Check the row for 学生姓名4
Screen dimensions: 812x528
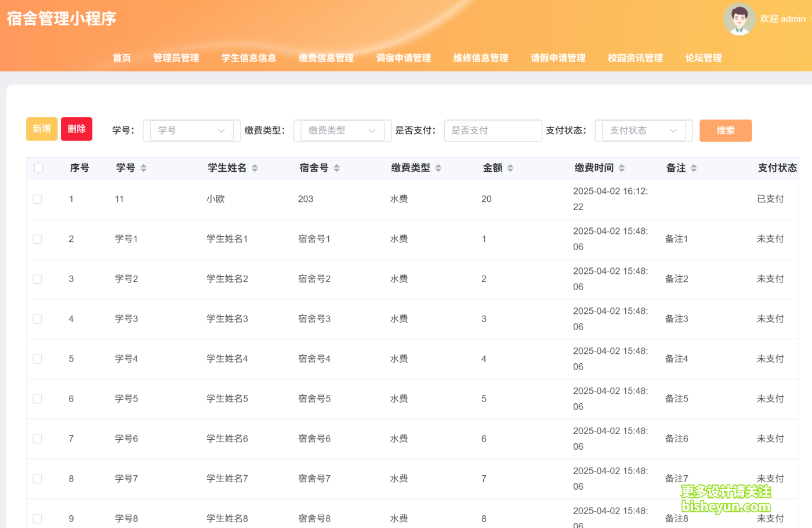(x=38, y=359)
